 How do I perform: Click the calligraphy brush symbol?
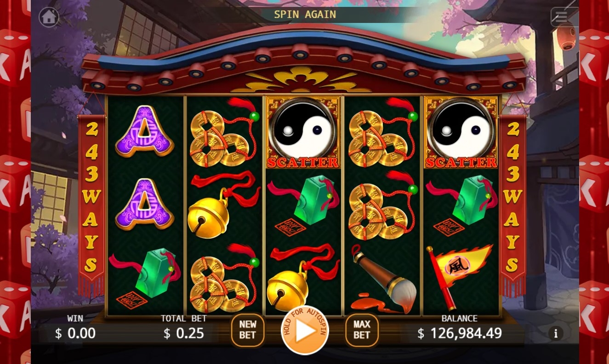point(382,279)
